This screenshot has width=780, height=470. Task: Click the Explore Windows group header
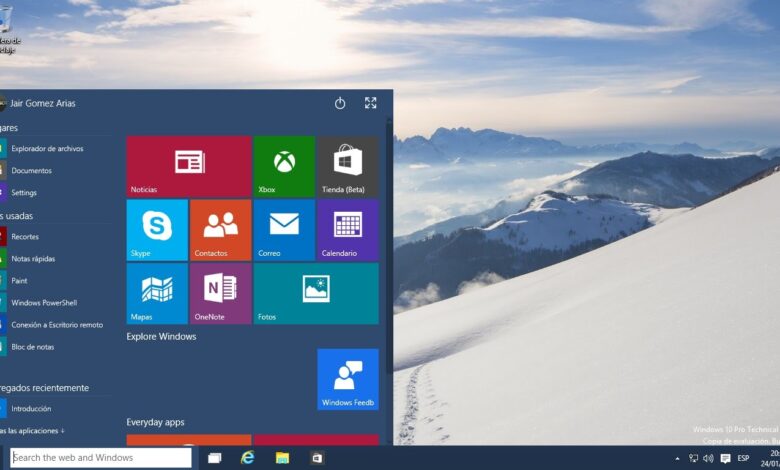coord(161,337)
